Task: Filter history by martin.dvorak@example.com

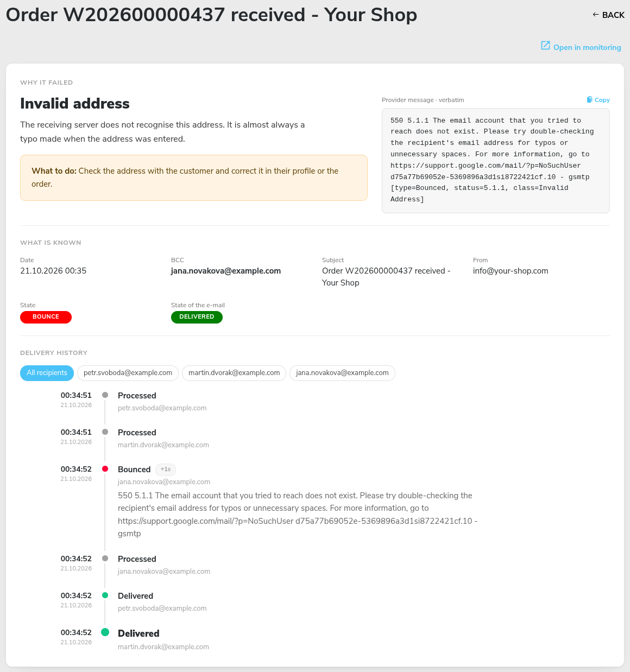Action: 234,373
